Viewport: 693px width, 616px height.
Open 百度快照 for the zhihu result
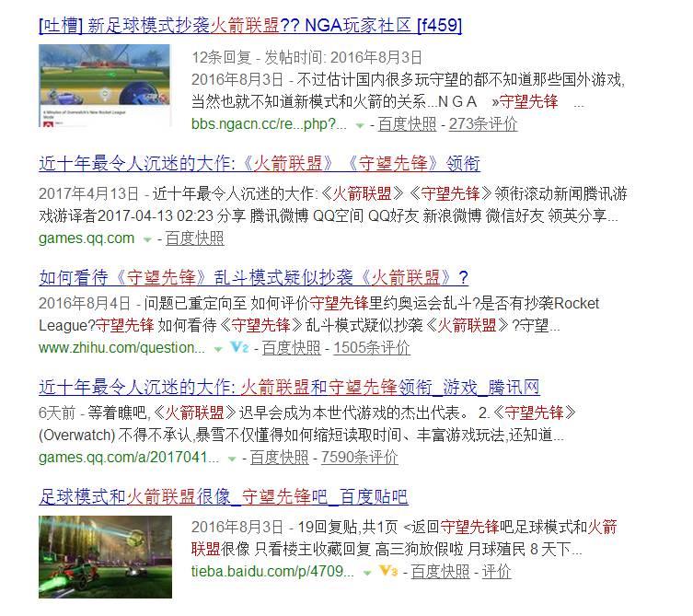291,348
